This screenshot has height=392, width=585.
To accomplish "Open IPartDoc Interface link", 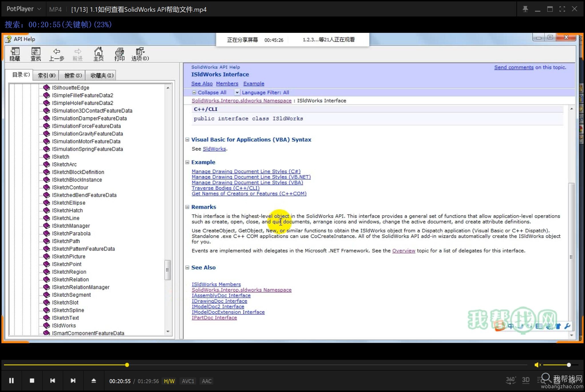I will coord(214,318).
